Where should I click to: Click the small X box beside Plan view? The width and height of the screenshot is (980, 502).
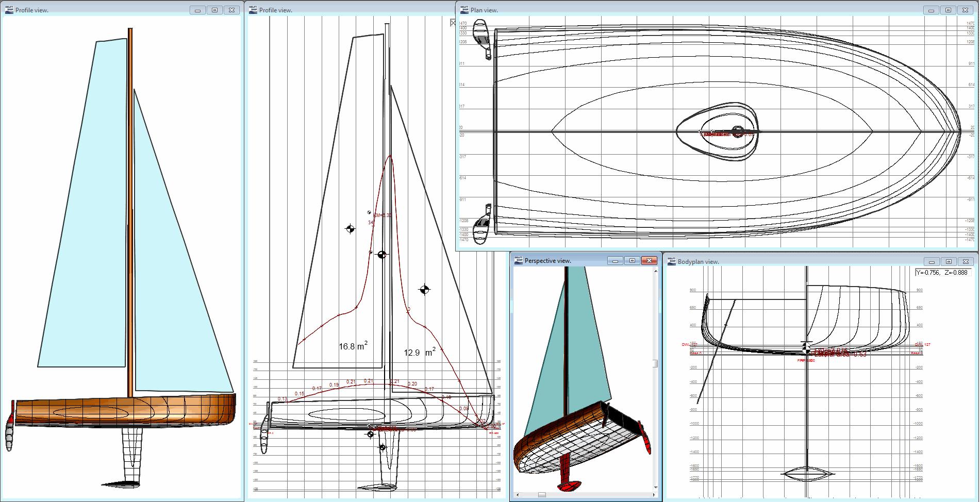tap(453, 23)
